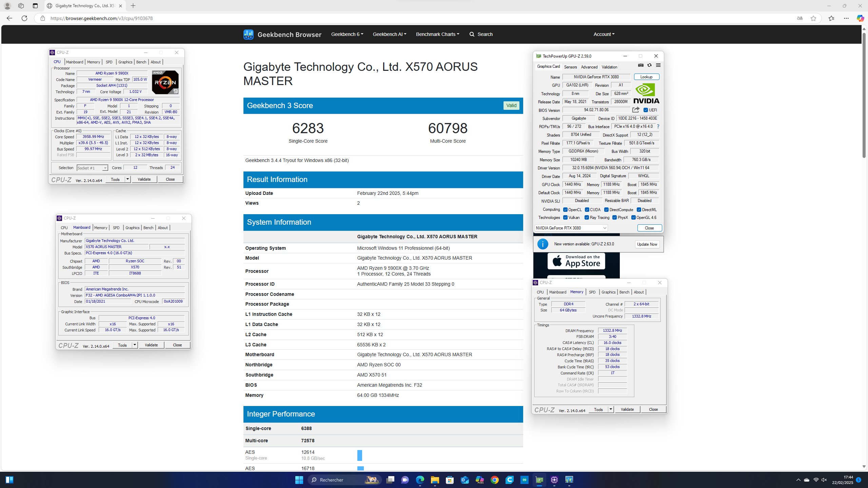Open the browser settings ellipsis menu
This screenshot has height=488, width=868.
tap(846, 18)
